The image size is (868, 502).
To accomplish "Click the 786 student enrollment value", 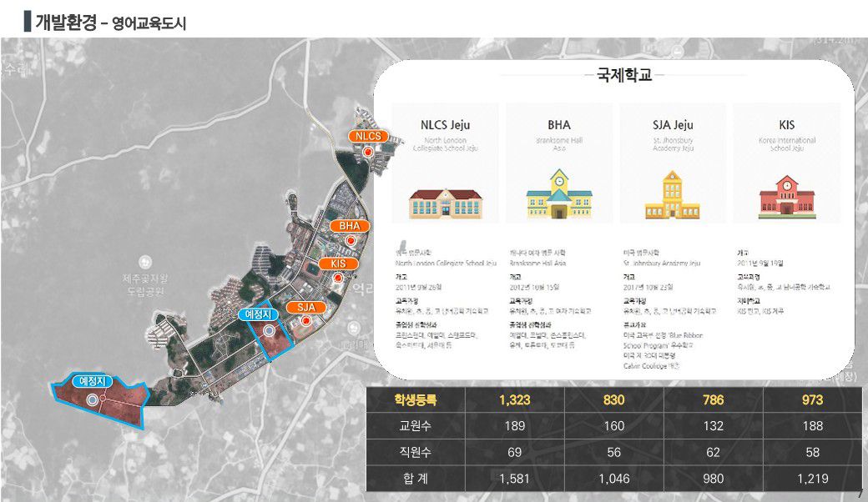I will coord(713,399).
